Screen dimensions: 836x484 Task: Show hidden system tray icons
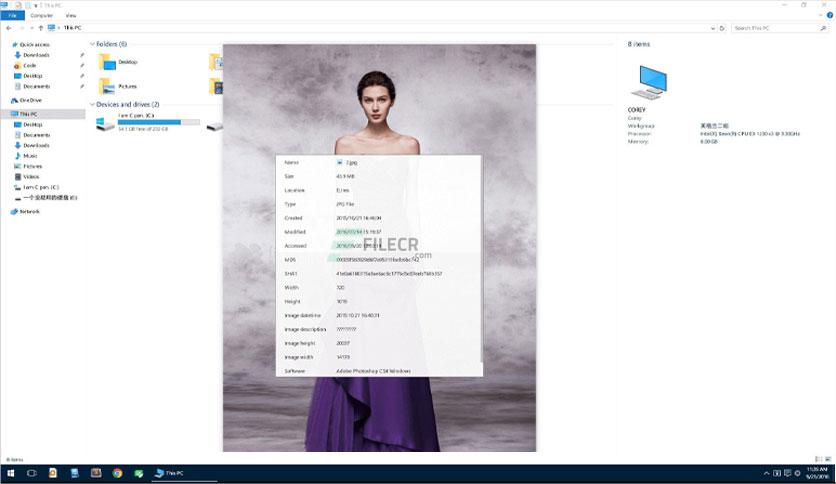(x=767, y=473)
